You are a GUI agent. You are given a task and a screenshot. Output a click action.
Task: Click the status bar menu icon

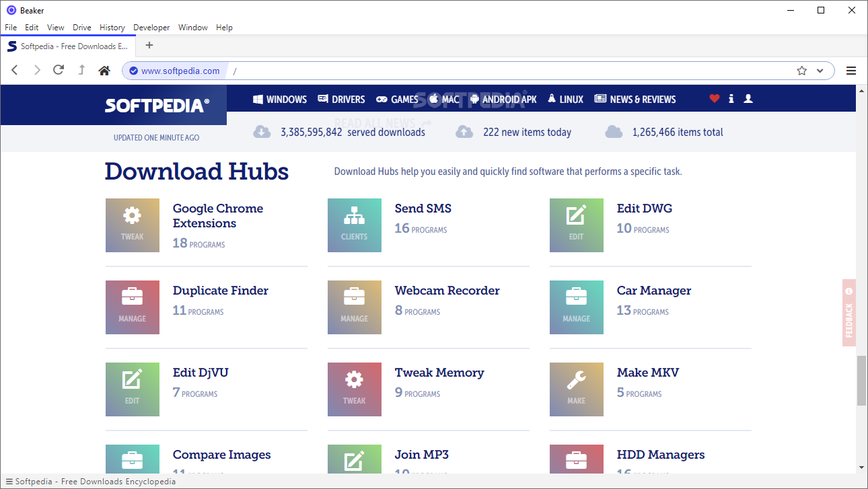pos(9,481)
